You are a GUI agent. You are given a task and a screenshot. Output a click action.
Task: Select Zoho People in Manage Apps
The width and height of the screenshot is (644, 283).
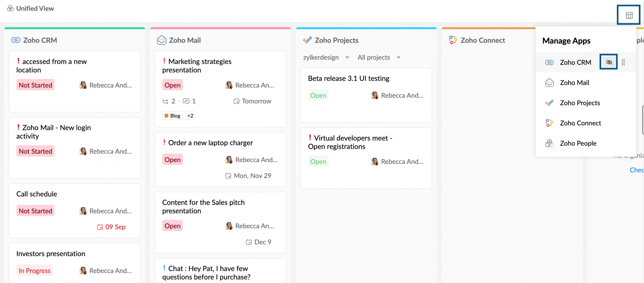pos(578,143)
